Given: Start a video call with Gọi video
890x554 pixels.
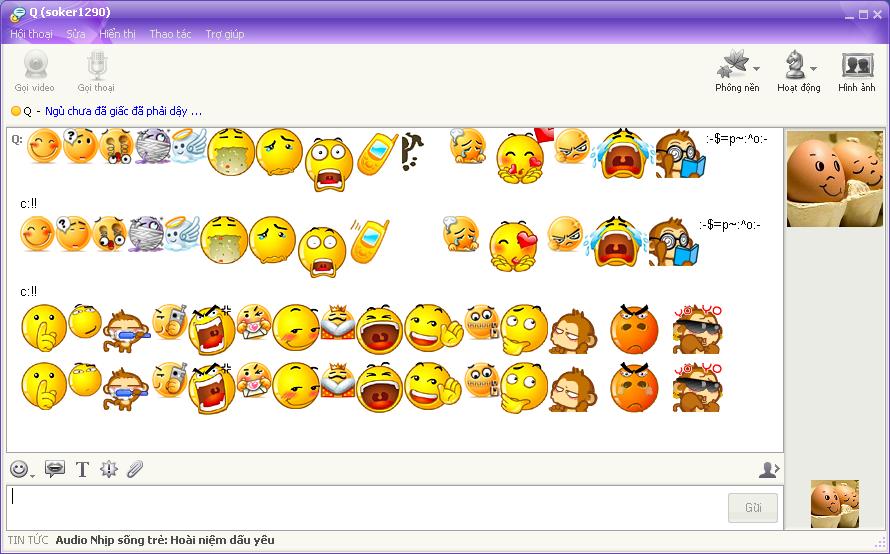Looking at the screenshot, I should (35, 71).
